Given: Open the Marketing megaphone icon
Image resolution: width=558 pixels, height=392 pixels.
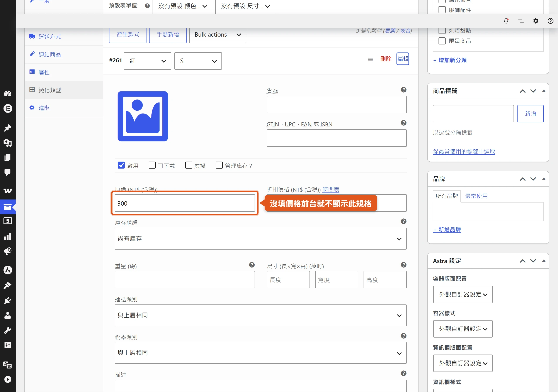Looking at the screenshot, I should point(8,251).
